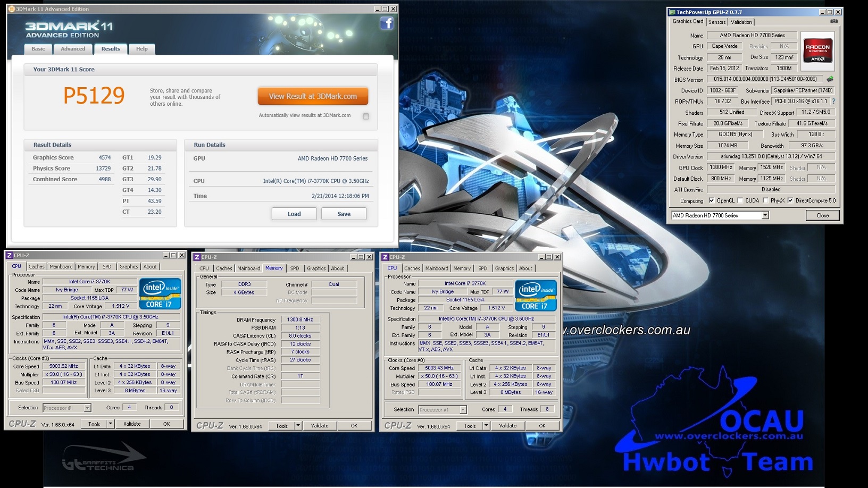The width and height of the screenshot is (868, 488).
Task: Click the Graphics Score value 4574
Action: point(105,157)
